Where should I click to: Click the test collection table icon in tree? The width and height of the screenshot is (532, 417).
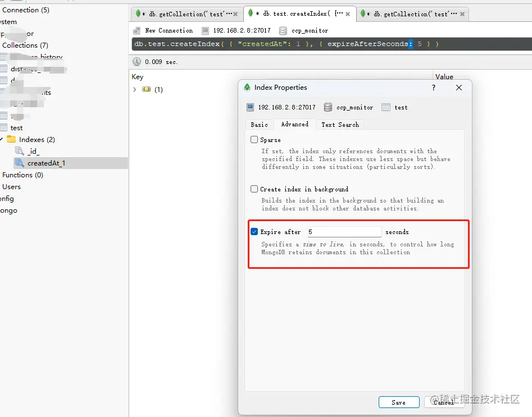click(4, 127)
